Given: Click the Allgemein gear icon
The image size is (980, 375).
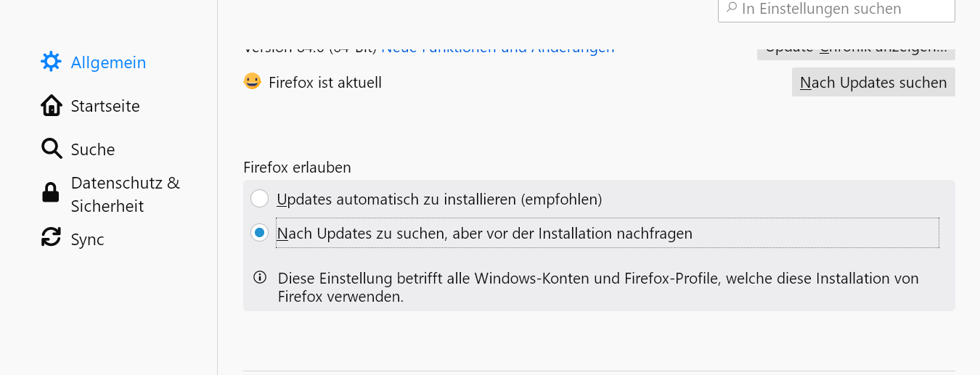Looking at the screenshot, I should click(51, 62).
